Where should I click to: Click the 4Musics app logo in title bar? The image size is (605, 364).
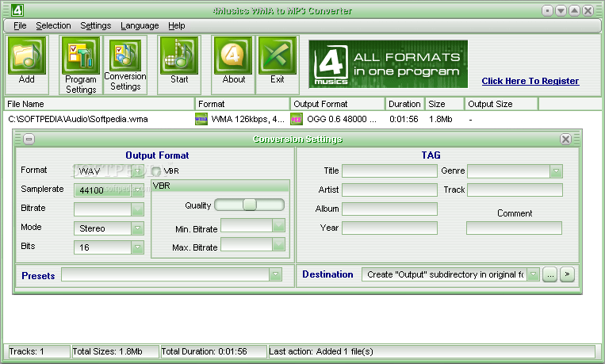pos(17,10)
